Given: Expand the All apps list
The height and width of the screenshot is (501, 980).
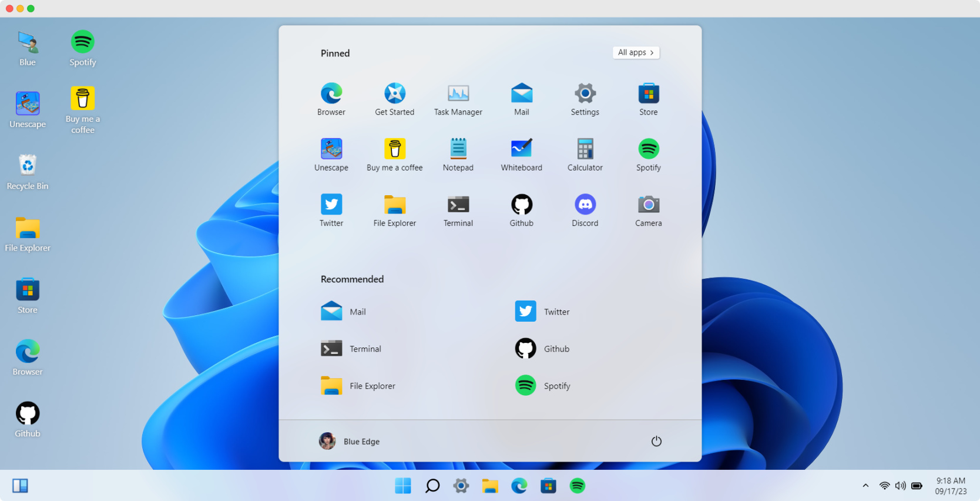Looking at the screenshot, I should (x=636, y=52).
